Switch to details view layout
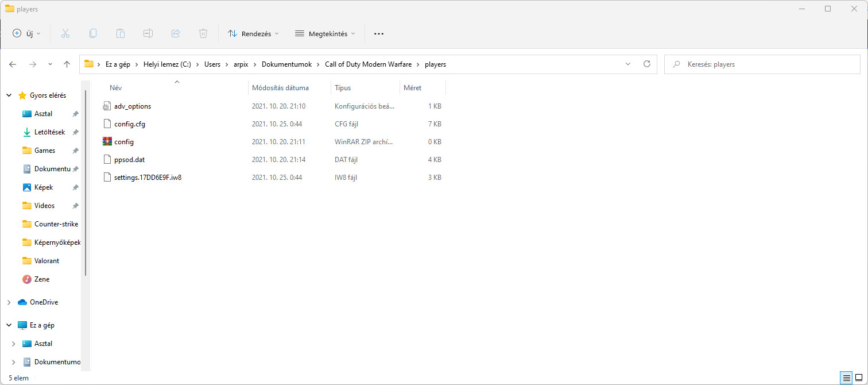 (846, 378)
